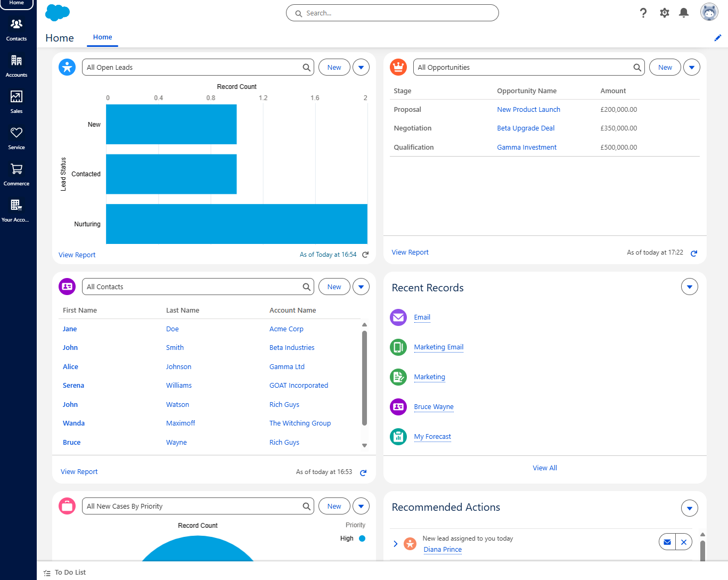
Task: Edit the Home page with the pencil icon
Action: [717, 37]
